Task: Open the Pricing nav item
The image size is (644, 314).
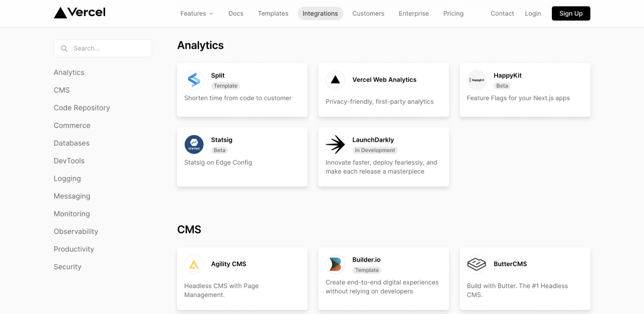Action: click(453, 14)
